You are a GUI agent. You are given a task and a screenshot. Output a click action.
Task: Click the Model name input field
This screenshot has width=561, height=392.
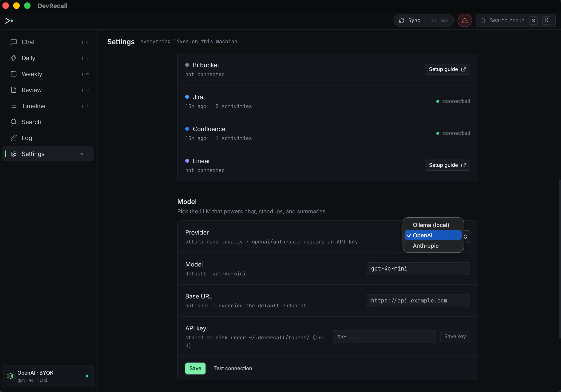[x=418, y=268]
